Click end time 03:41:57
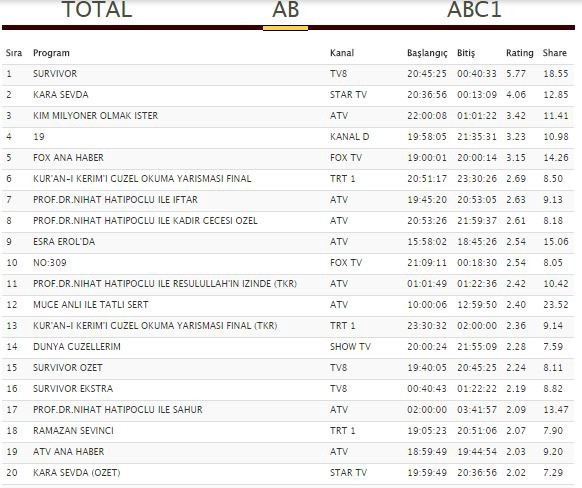 pyautogui.click(x=477, y=409)
